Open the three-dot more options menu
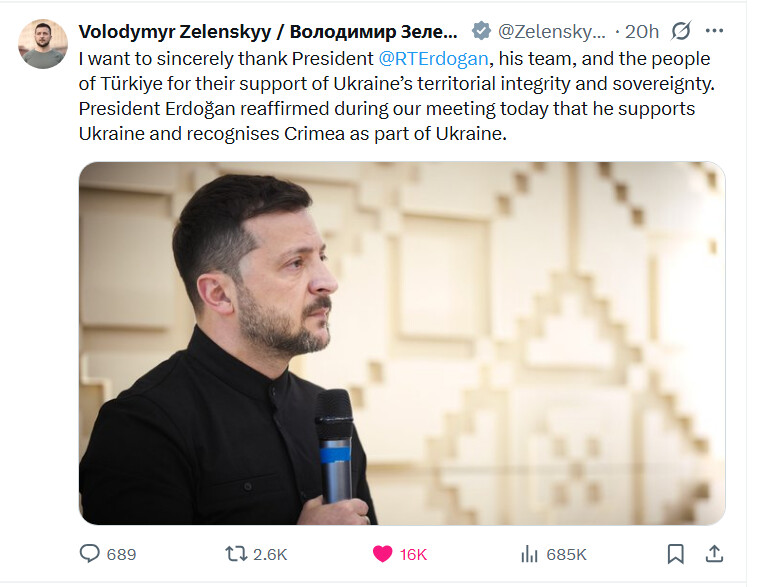Viewport: 760px width, 587px height. coord(714,31)
